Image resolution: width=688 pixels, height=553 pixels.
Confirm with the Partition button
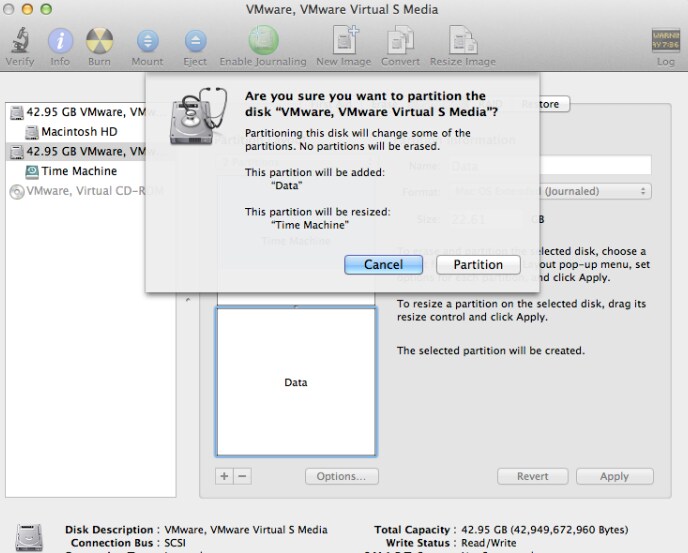[x=478, y=265]
